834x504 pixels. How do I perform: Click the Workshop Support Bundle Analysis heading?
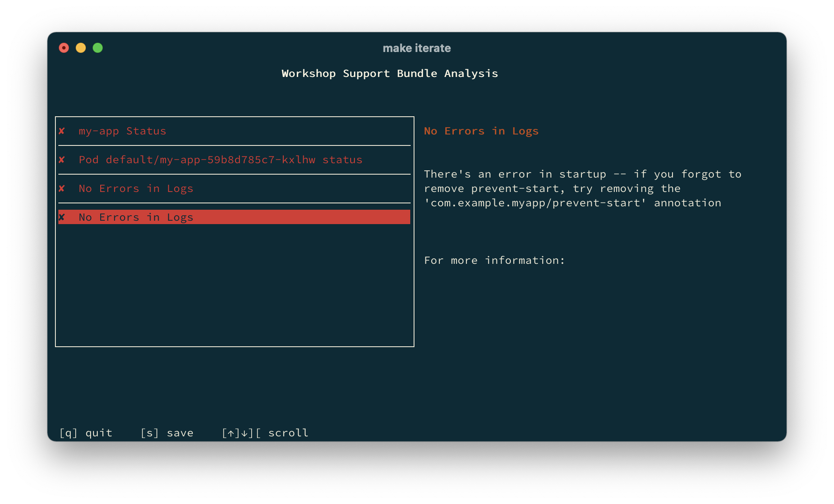pyautogui.click(x=390, y=73)
